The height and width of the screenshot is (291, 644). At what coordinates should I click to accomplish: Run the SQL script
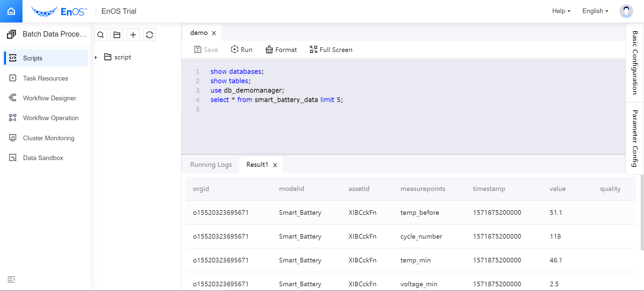coord(241,50)
